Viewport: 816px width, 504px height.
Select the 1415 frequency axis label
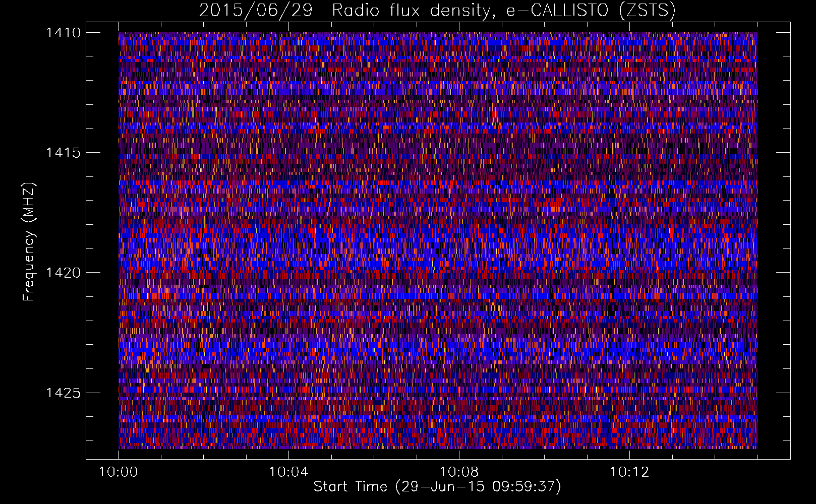(63, 153)
